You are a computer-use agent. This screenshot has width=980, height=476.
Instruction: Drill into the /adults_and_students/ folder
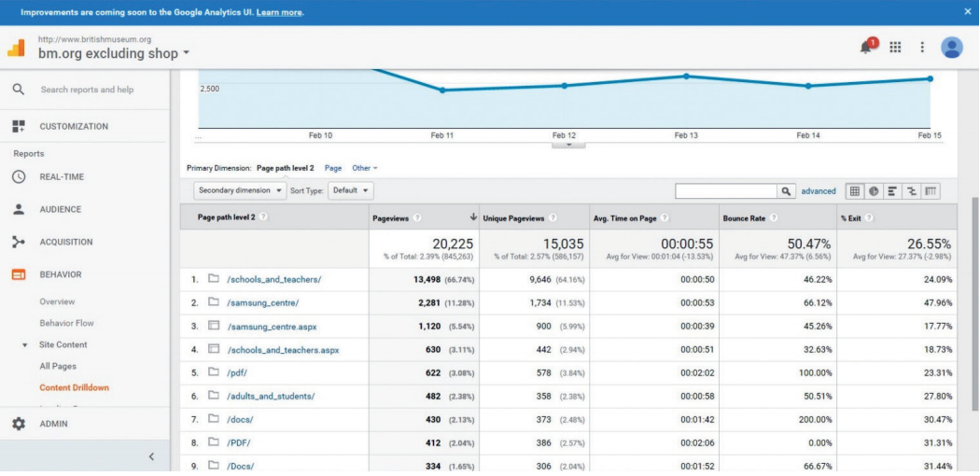tap(271, 396)
